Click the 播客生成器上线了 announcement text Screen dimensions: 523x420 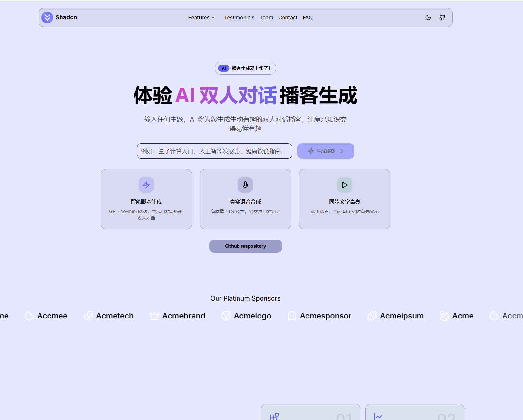pyautogui.click(x=251, y=68)
